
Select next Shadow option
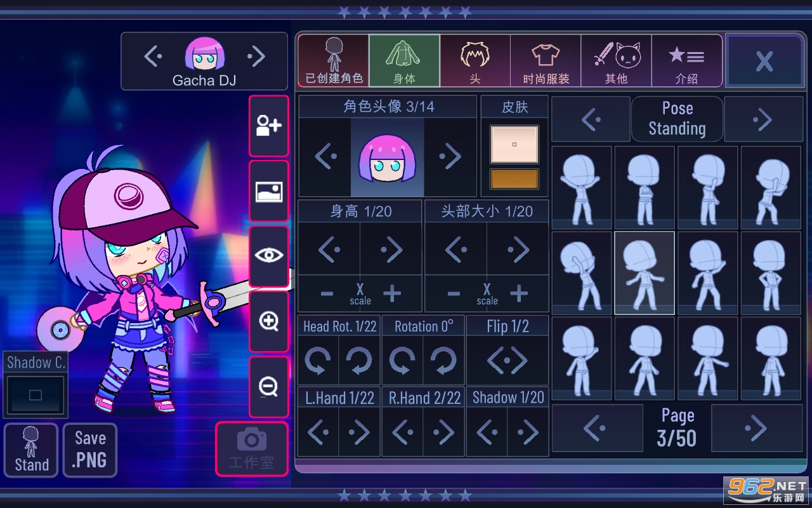tap(528, 432)
